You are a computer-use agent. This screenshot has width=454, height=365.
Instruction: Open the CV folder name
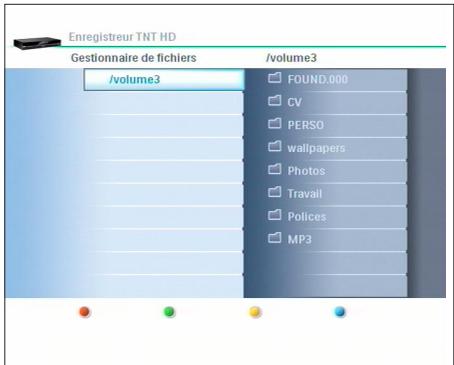point(295,102)
